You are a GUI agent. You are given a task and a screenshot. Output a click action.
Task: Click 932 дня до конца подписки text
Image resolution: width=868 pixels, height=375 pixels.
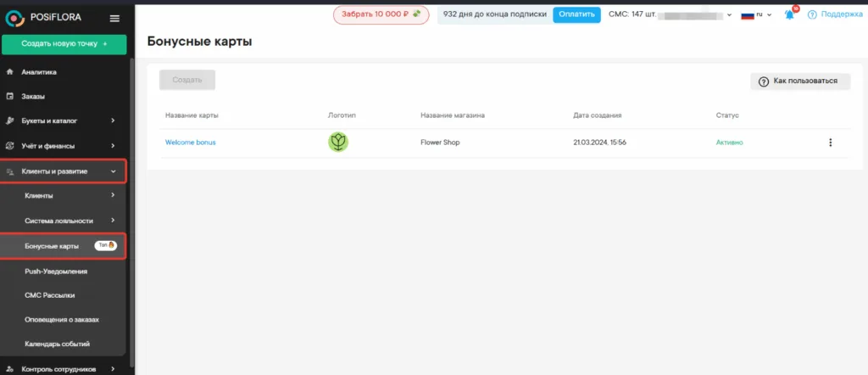pyautogui.click(x=495, y=14)
